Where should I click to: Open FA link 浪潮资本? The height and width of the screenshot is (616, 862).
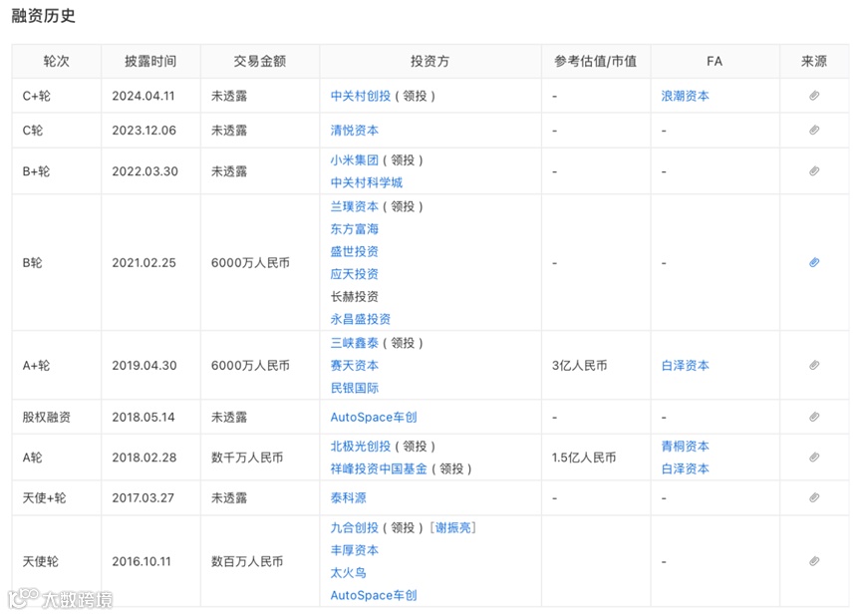[685, 96]
